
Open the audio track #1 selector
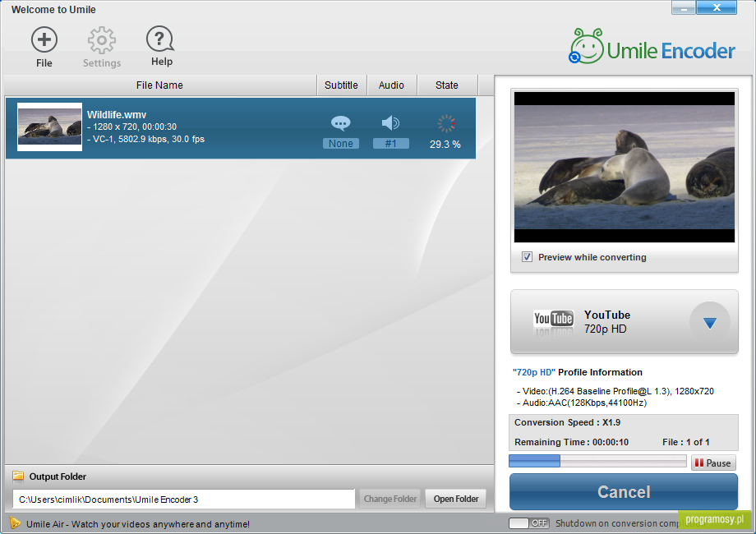(x=391, y=144)
